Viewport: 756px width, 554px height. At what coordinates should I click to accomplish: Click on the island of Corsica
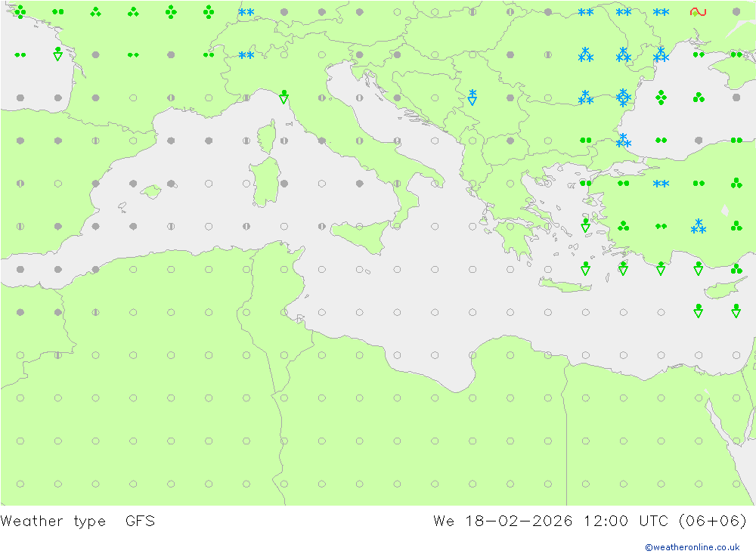click(267, 137)
